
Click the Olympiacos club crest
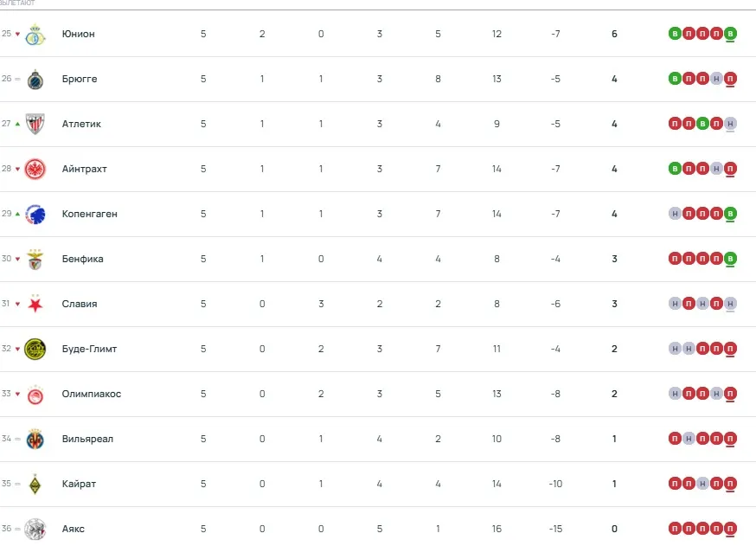coord(35,395)
